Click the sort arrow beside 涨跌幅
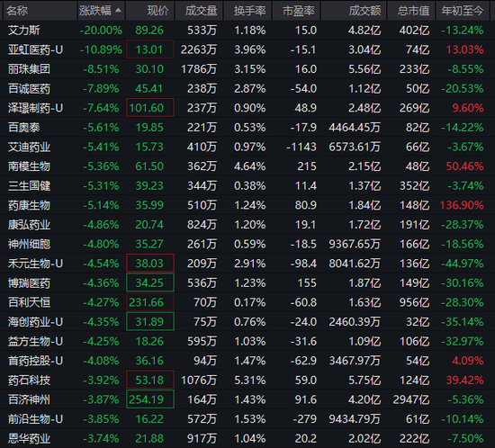495x448 pixels. coord(119,11)
